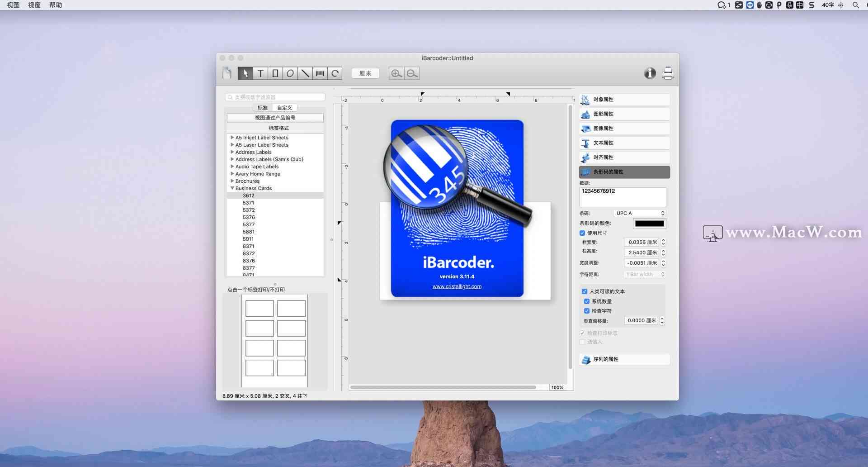The image size is (868, 467).
Task: Open www.cristallight.com link
Action: (457, 286)
